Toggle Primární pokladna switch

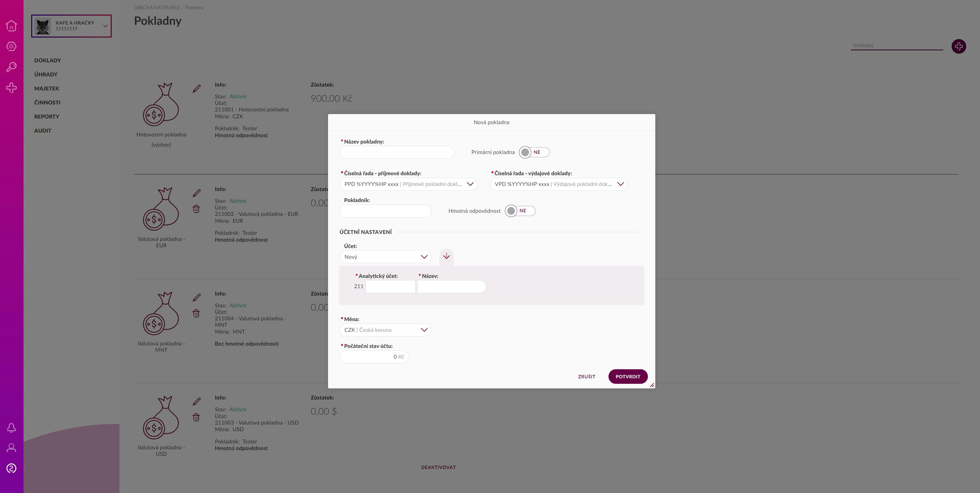click(x=534, y=152)
